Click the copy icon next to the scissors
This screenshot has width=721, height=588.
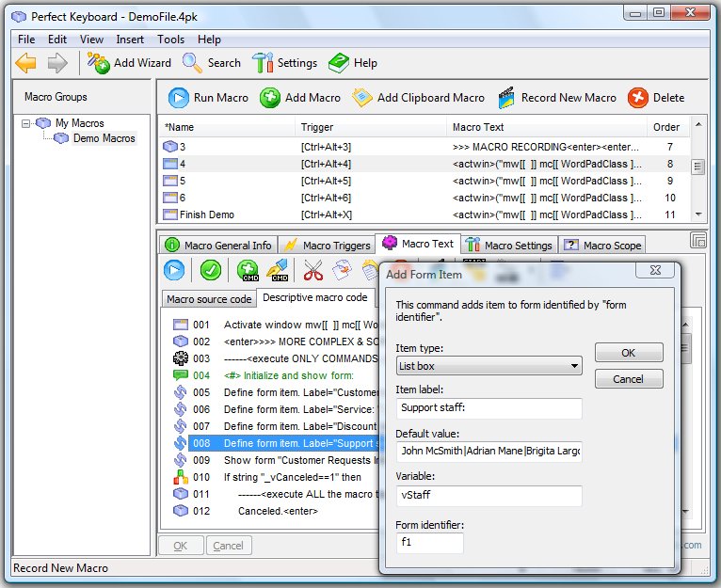click(342, 270)
